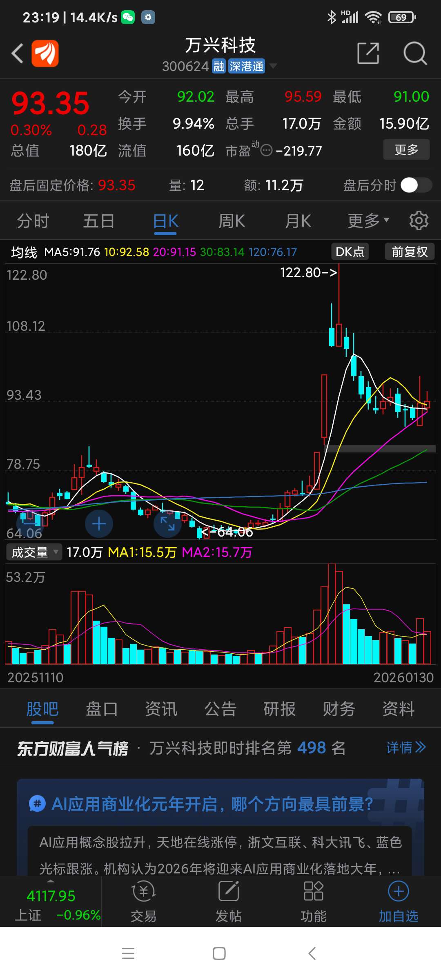Open chart settings gear icon
Viewport: 441px width, 980px height.
point(419,220)
